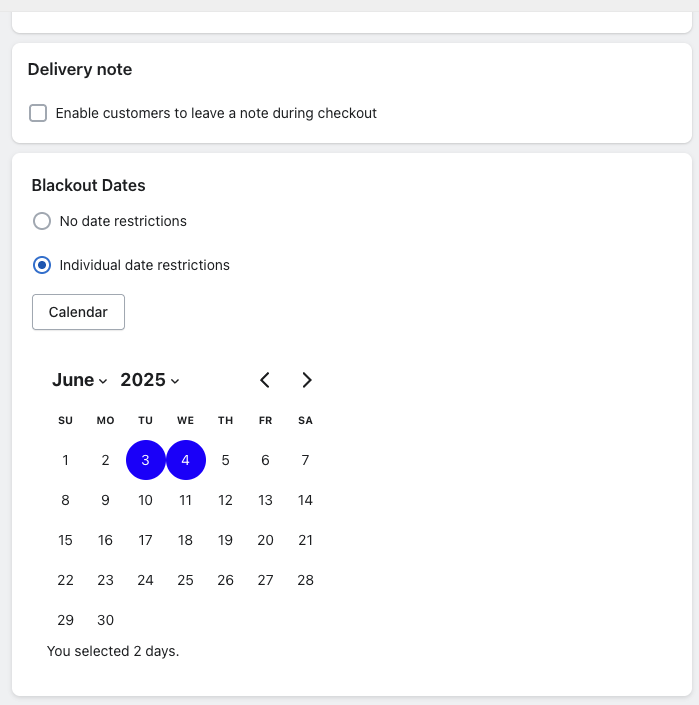Pick June 10 in the calendar
The width and height of the screenshot is (699, 705).
[145, 500]
